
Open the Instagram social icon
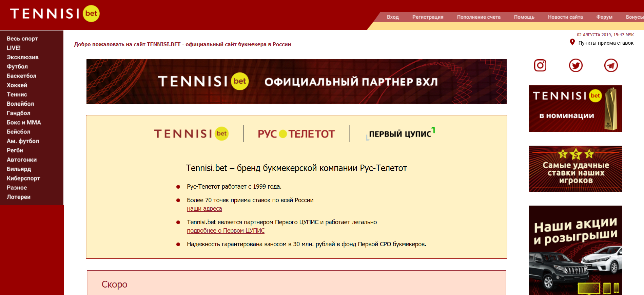coord(540,65)
